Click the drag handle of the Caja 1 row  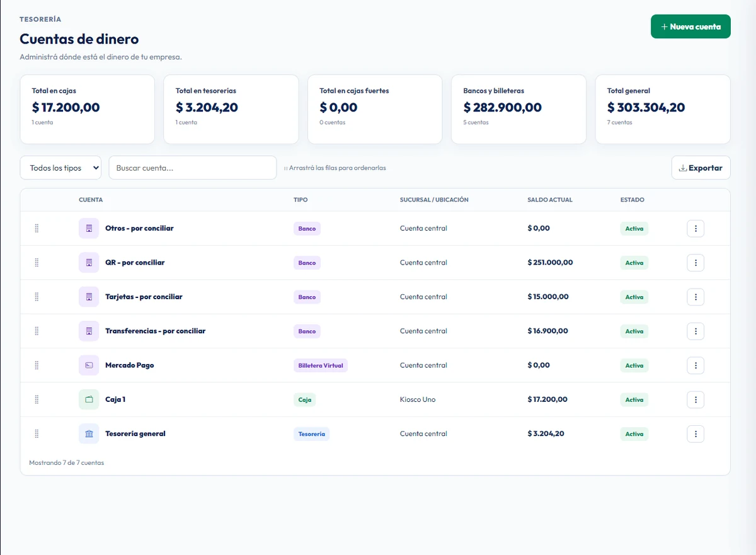(37, 399)
